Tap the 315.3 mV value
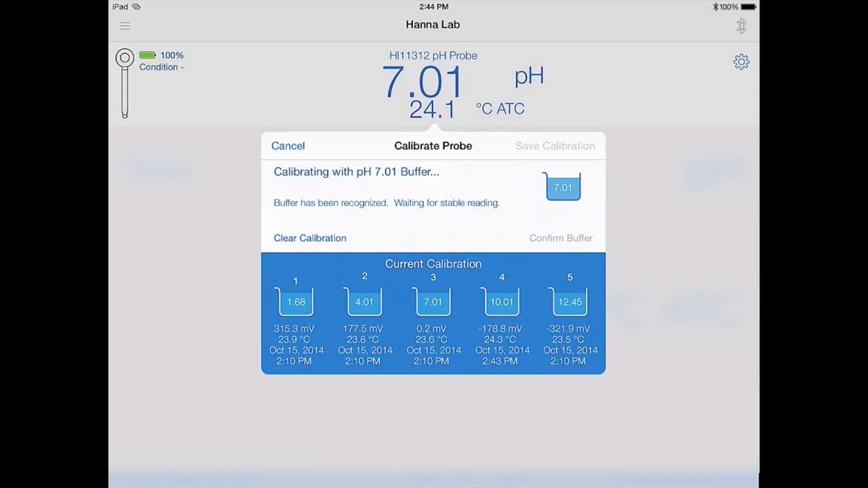This screenshot has height=488, width=868. (x=294, y=329)
